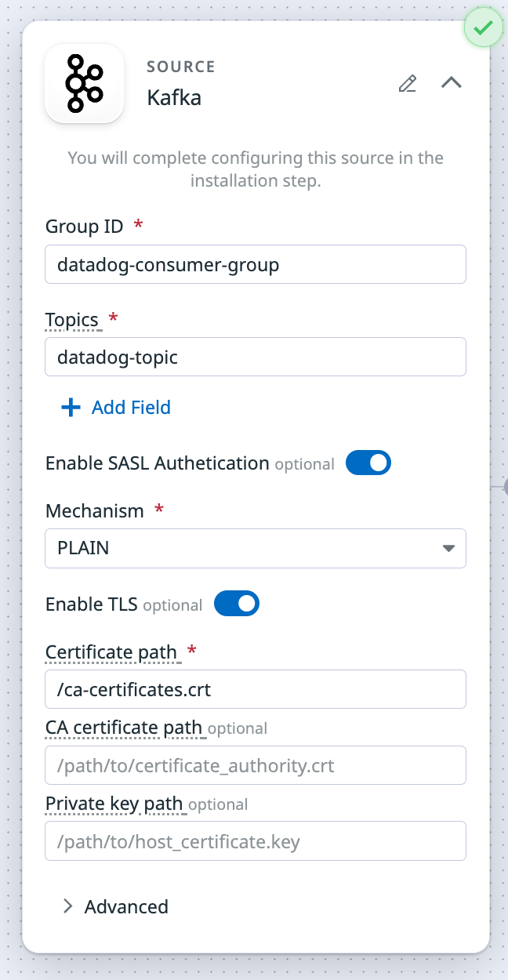Click the Private key path field

click(256, 840)
